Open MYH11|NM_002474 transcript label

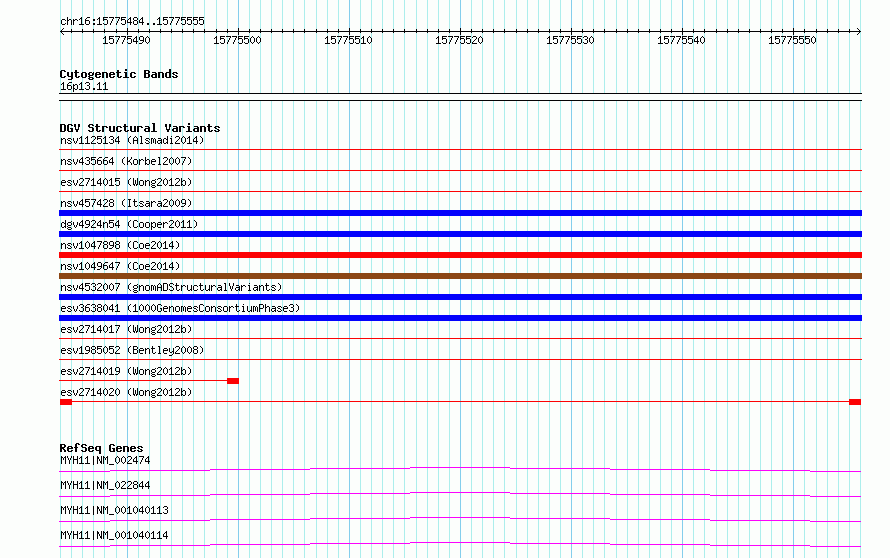105,460
